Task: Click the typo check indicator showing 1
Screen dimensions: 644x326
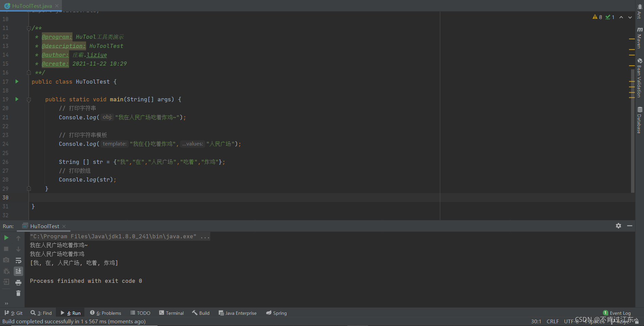Action: 610,17
